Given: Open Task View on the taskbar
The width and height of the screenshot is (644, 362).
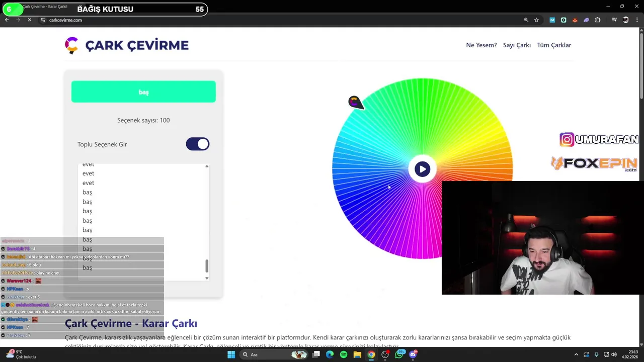Looking at the screenshot, I should [316, 354].
